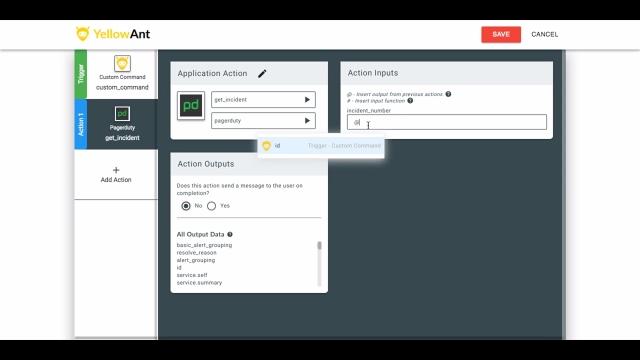Click service.self in the output data
640x360 pixels.
tap(192, 275)
